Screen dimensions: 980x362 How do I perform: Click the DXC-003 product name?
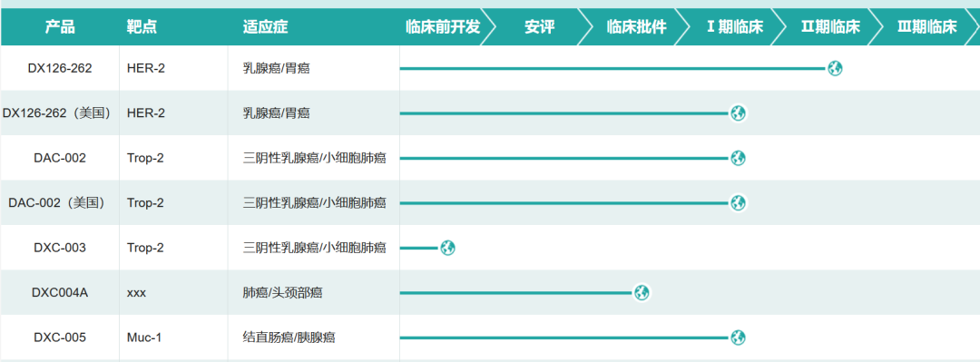pyautogui.click(x=60, y=249)
